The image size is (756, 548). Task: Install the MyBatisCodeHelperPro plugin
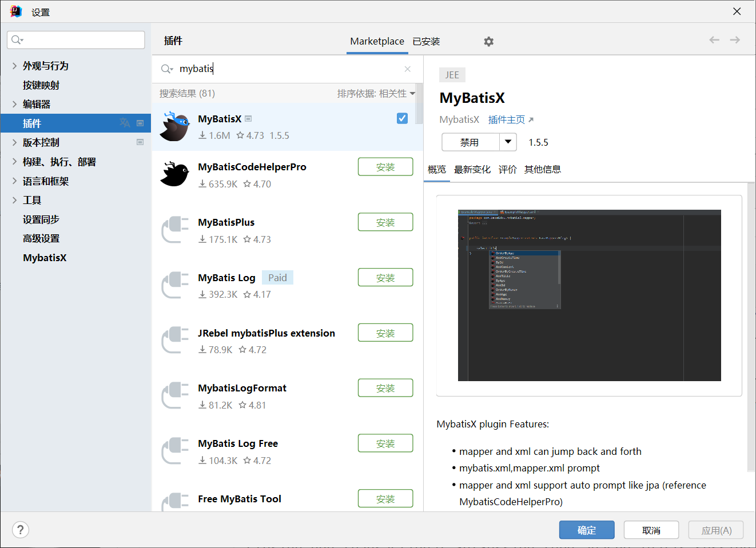(x=385, y=167)
